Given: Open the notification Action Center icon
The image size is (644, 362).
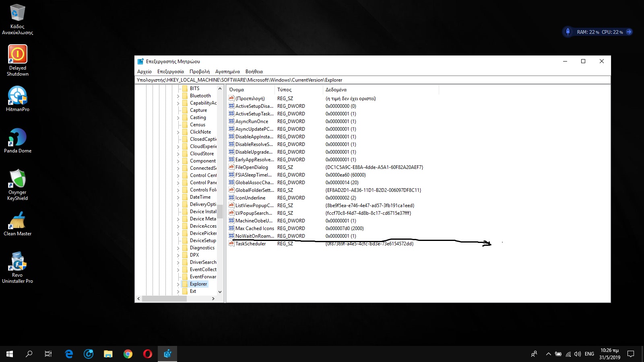Looking at the screenshot, I should click(631, 354).
